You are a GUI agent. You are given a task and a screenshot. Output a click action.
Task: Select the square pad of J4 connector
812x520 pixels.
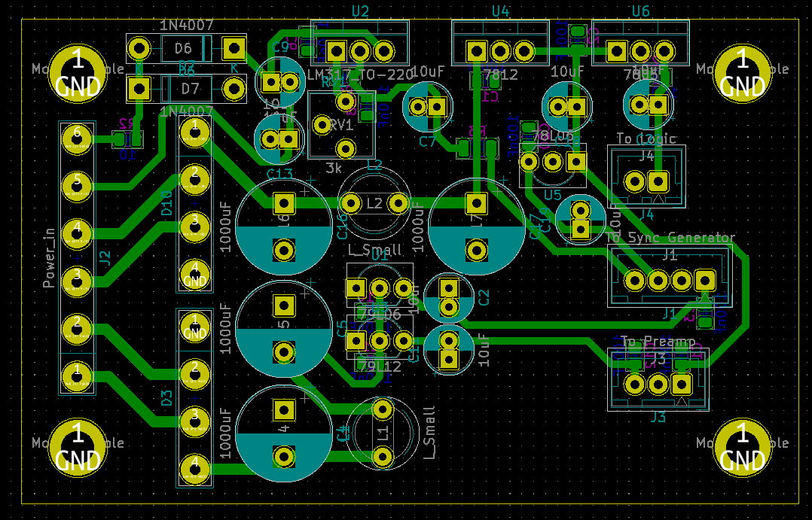(x=658, y=181)
